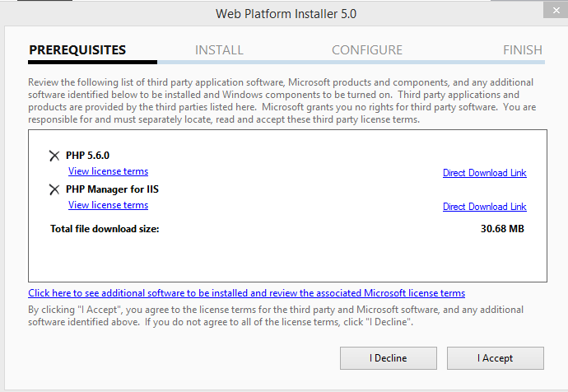Remove PHP 5.6.0 using its X icon
Screen dimensions: 568x392
54,156
